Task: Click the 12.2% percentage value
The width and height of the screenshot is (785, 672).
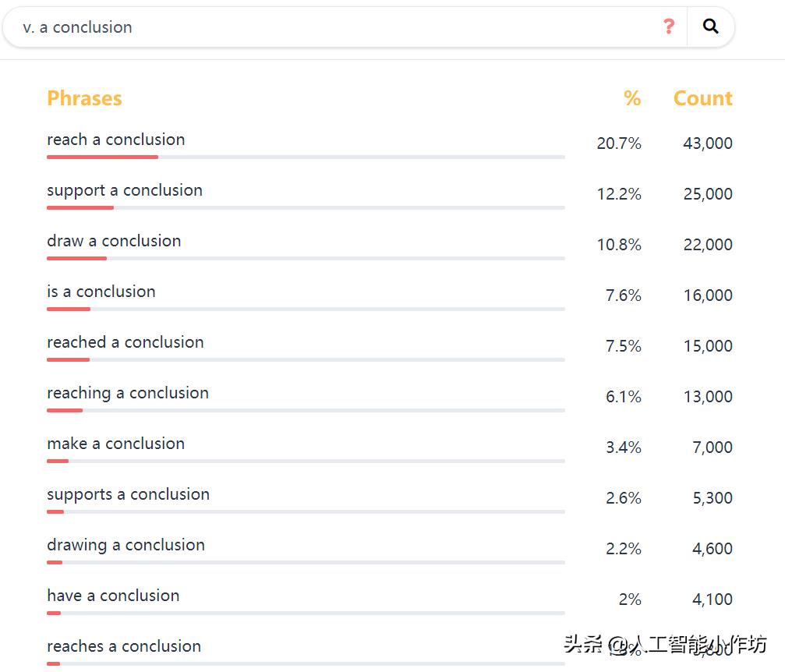Action: [619, 194]
